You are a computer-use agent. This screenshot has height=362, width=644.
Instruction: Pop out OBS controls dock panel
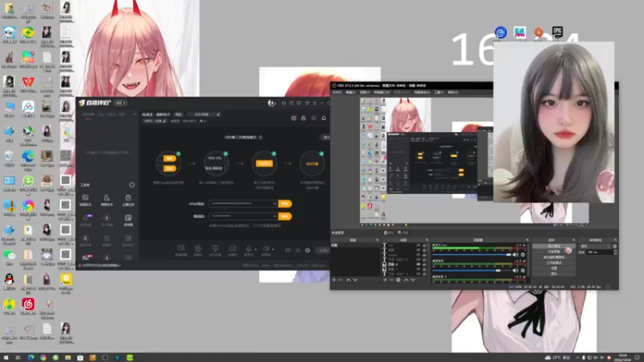574,240
